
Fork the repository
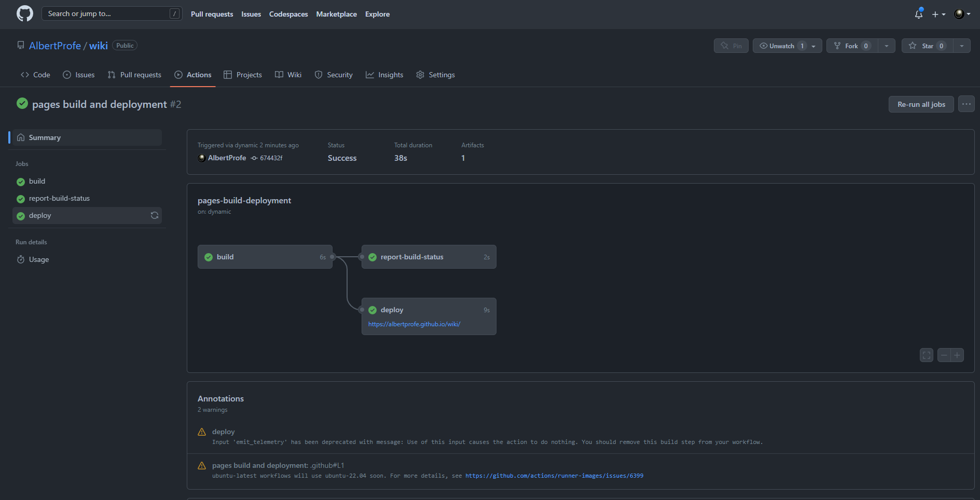click(x=852, y=46)
